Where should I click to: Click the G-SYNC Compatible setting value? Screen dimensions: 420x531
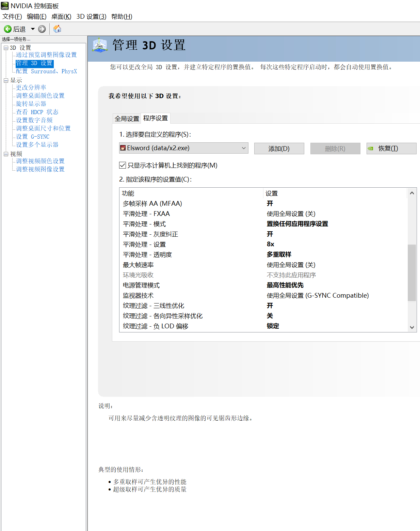(318, 295)
